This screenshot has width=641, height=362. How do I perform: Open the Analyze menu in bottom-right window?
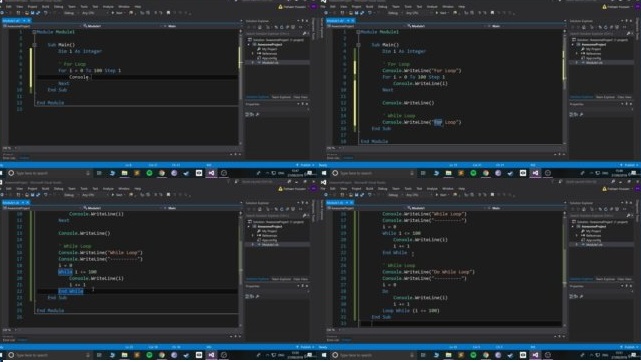(x=432, y=189)
